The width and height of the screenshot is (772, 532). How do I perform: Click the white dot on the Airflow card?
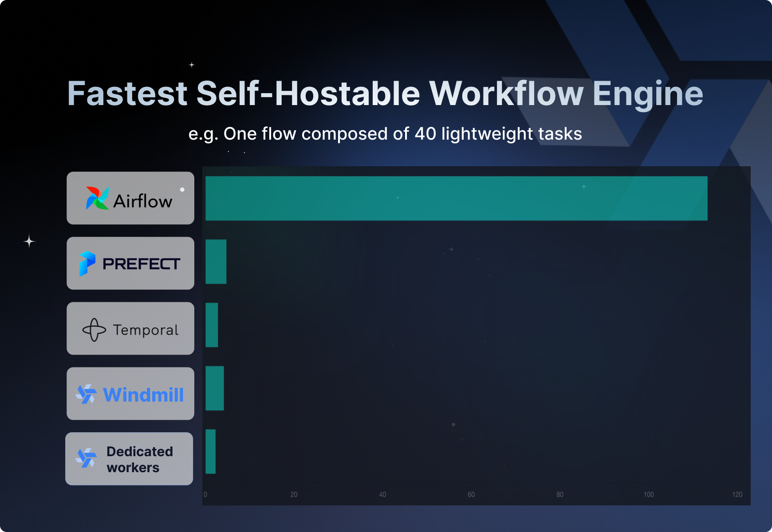[182, 190]
